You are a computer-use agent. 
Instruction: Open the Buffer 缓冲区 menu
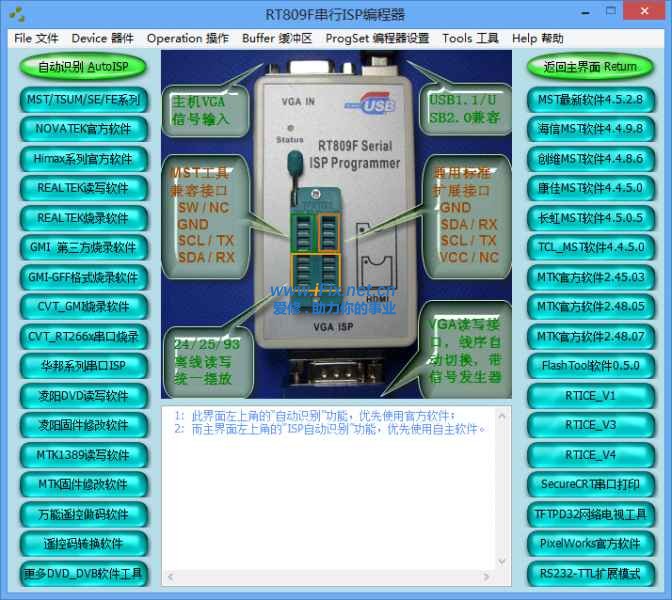[x=277, y=38]
